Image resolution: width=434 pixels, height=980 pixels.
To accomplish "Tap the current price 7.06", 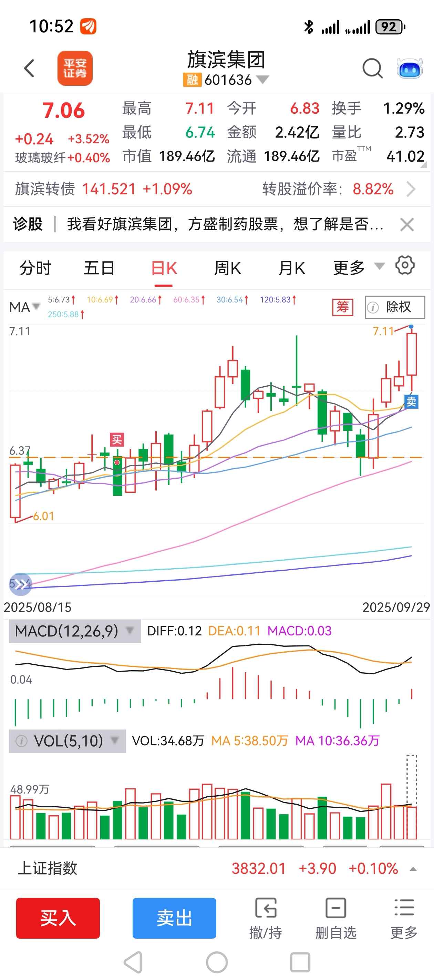I will click(63, 111).
